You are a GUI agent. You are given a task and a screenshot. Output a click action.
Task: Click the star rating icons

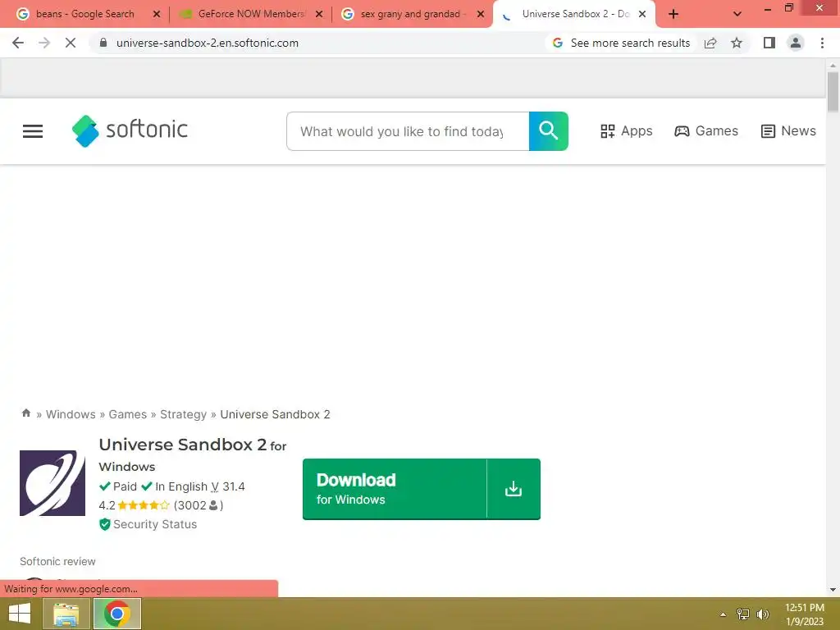click(x=144, y=505)
